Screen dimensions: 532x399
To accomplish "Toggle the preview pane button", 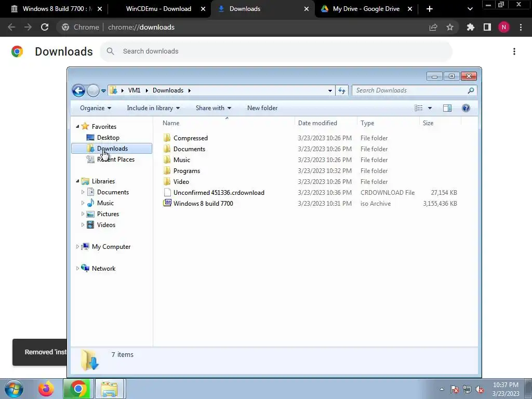I will (x=447, y=108).
